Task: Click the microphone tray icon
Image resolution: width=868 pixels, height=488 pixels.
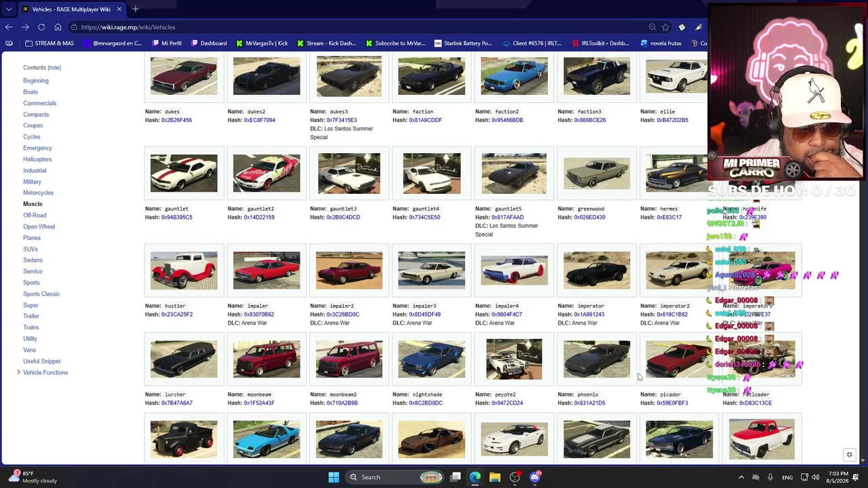Action: tap(770, 477)
